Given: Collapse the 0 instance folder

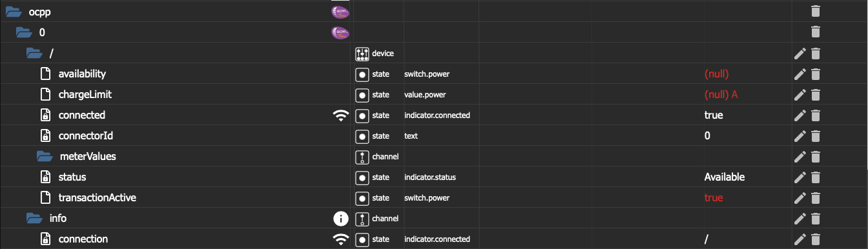Looking at the screenshot, I should [x=24, y=32].
